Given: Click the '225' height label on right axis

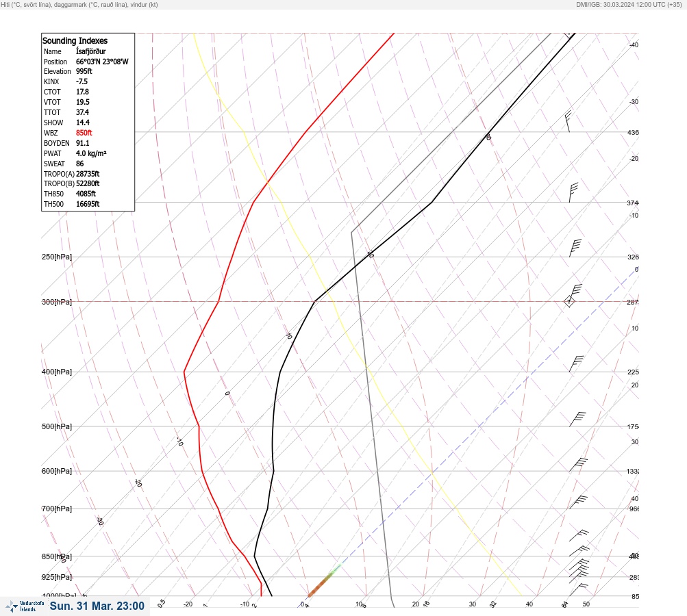Looking at the screenshot, I should 633,372.
